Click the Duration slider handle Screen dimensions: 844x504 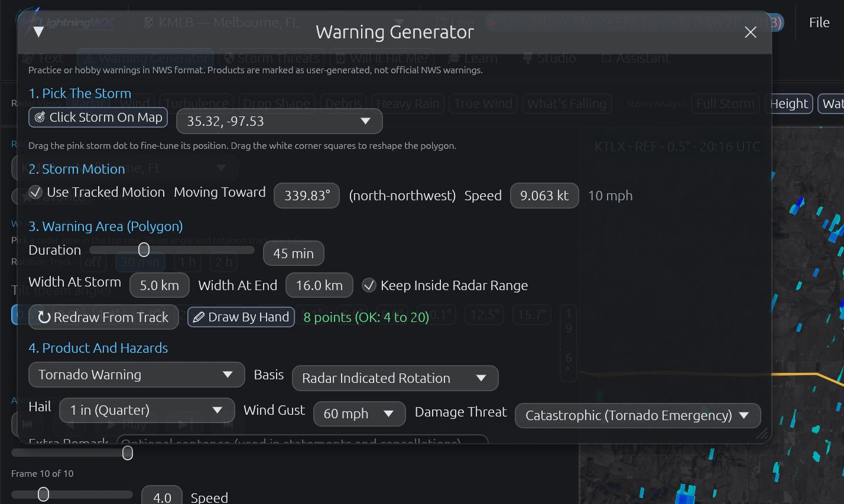tap(144, 250)
